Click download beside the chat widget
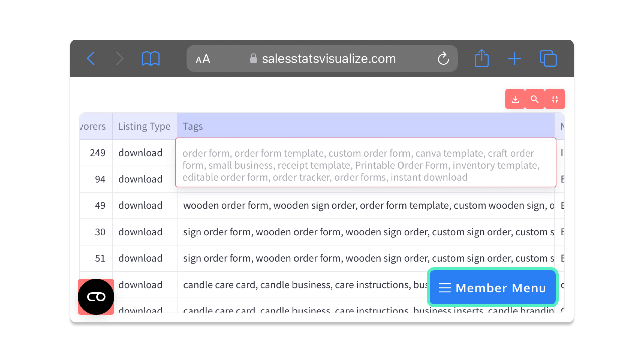The height and width of the screenshot is (362, 644). [x=140, y=285]
